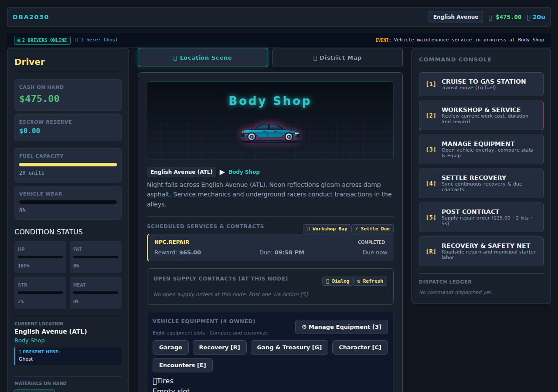The image size is (558, 392).
Task: Open the Garage panel
Action: tap(170, 347)
